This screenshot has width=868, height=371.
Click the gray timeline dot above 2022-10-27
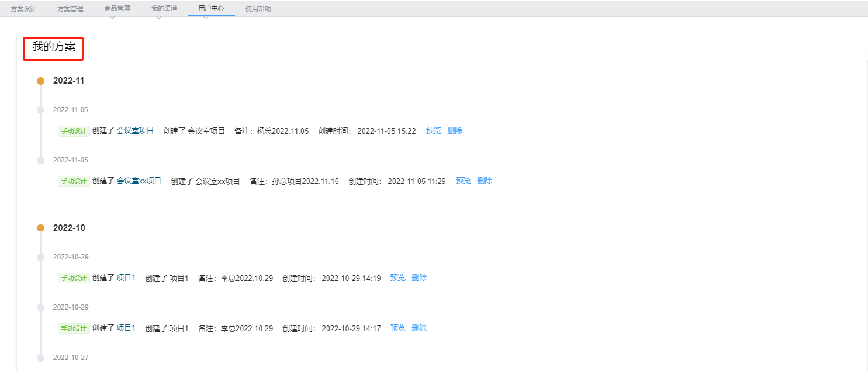click(x=40, y=357)
